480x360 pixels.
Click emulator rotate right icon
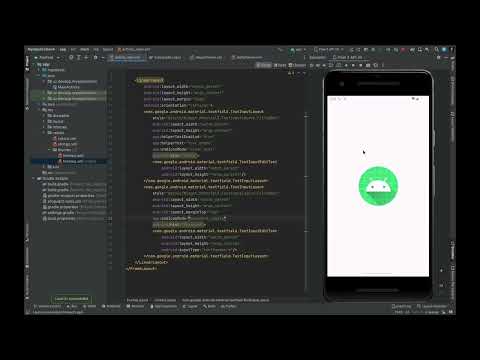(x=338, y=65)
